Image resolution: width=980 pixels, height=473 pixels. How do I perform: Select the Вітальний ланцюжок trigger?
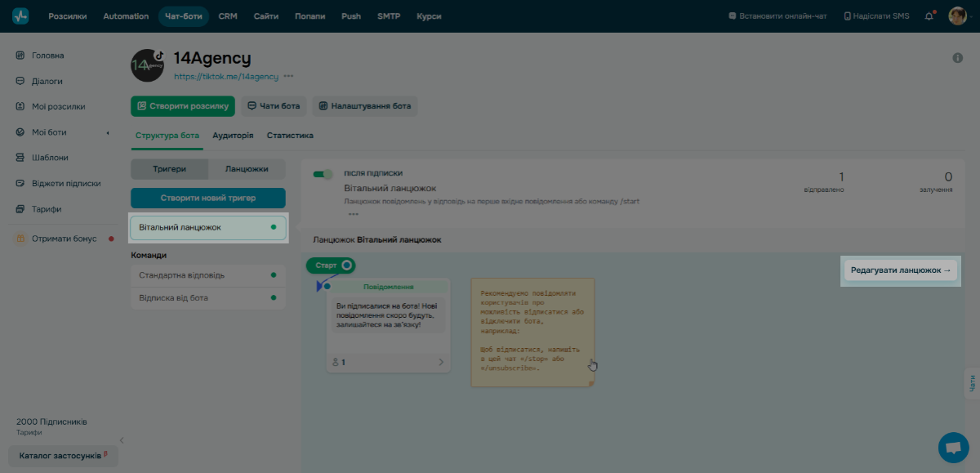coord(208,227)
